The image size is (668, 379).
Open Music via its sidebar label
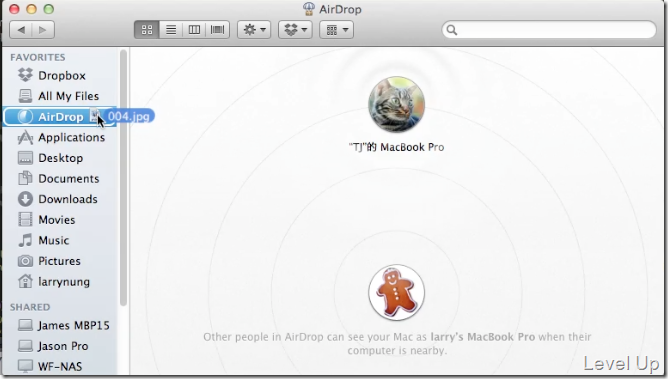pos(54,240)
